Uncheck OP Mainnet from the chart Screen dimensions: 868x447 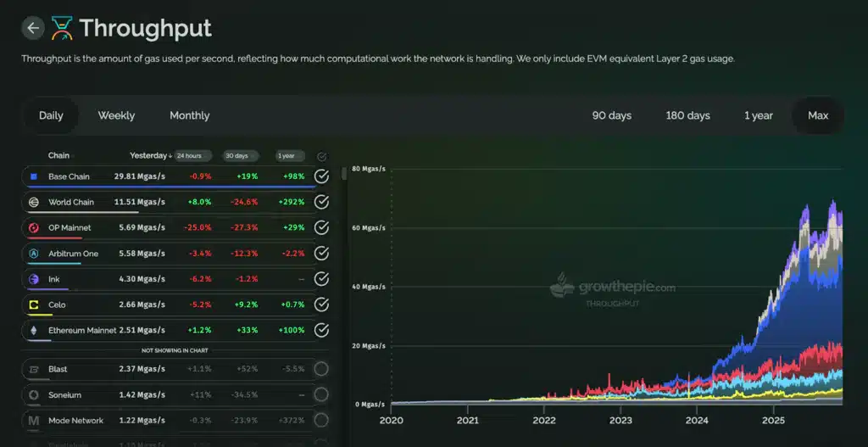(321, 227)
